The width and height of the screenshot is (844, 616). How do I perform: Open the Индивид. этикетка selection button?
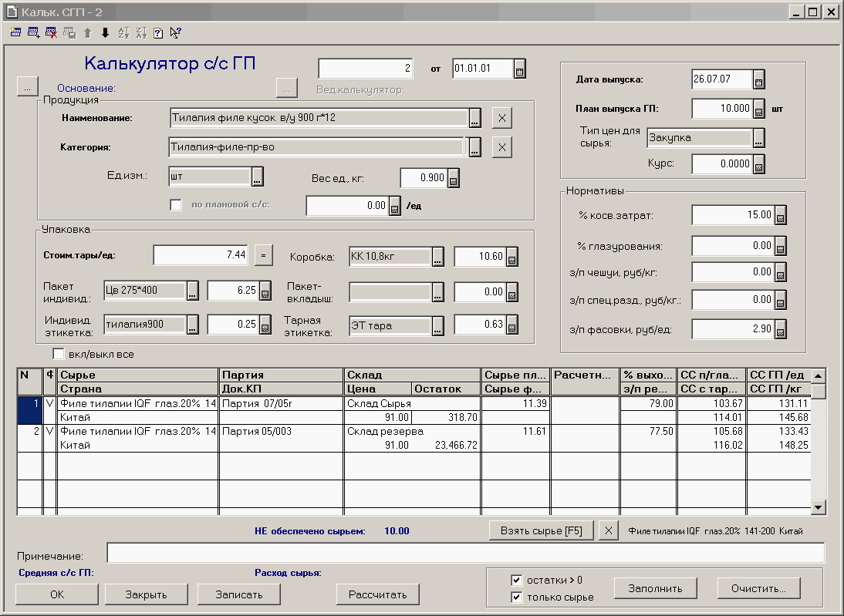tap(192, 325)
